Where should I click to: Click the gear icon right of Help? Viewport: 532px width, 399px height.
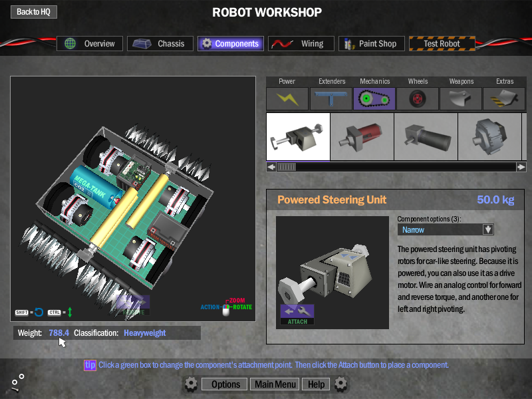(340, 384)
